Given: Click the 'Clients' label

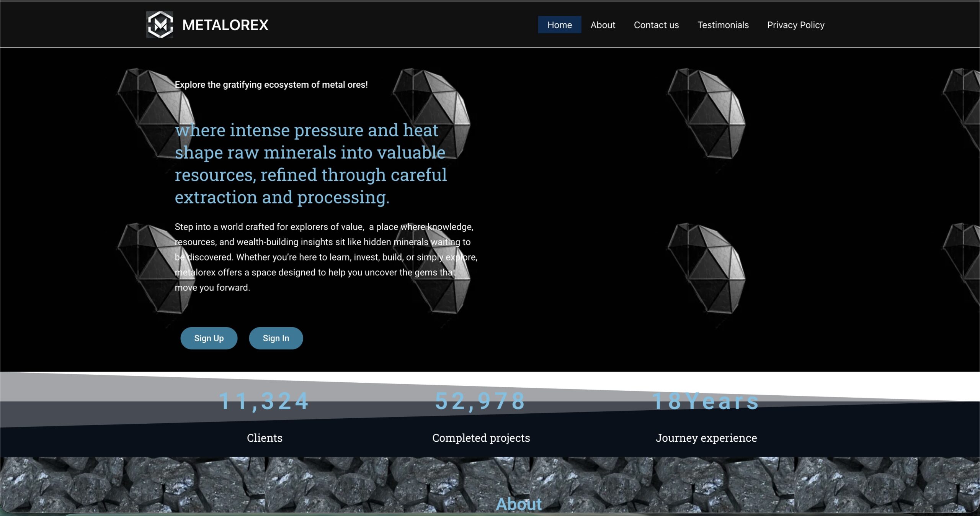Looking at the screenshot, I should tap(265, 438).
